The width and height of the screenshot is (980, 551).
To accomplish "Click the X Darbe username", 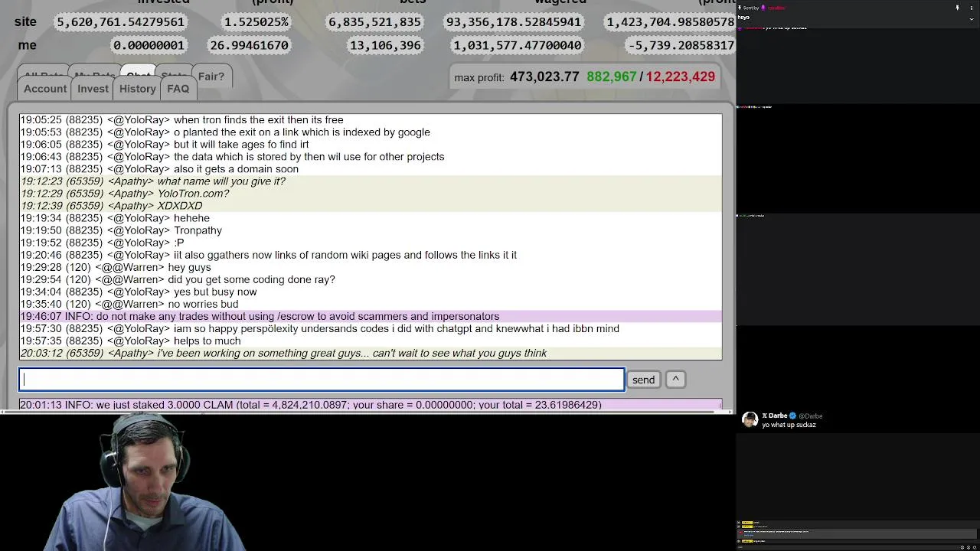I will (774, 416).
